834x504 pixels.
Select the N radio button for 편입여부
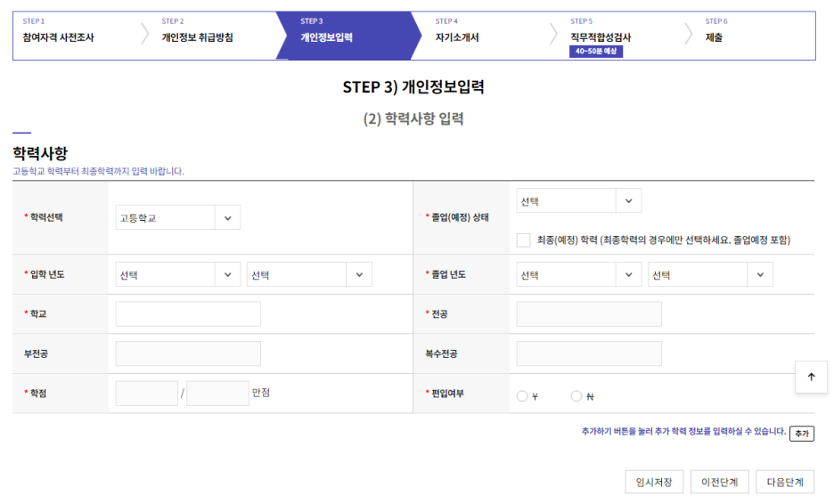(x=576, y=396)
